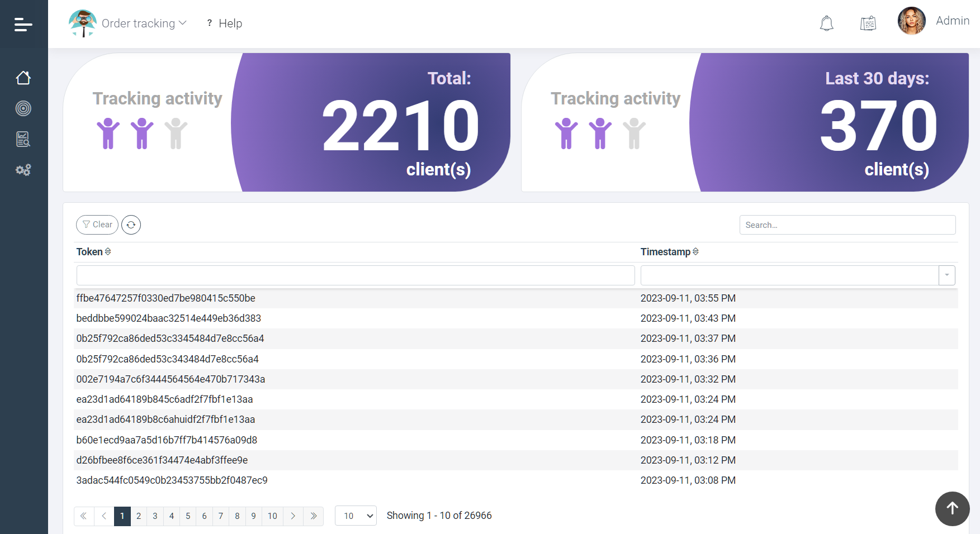The image size is (980, 534).
Task: Refresh the table with the reload icon
Action: tap(131, 225)
